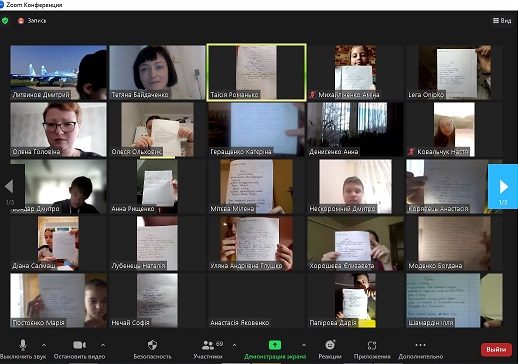Click muted mic icon on Ковальчук Настя
The image size is (518, 364).
(x=411, y=152)
